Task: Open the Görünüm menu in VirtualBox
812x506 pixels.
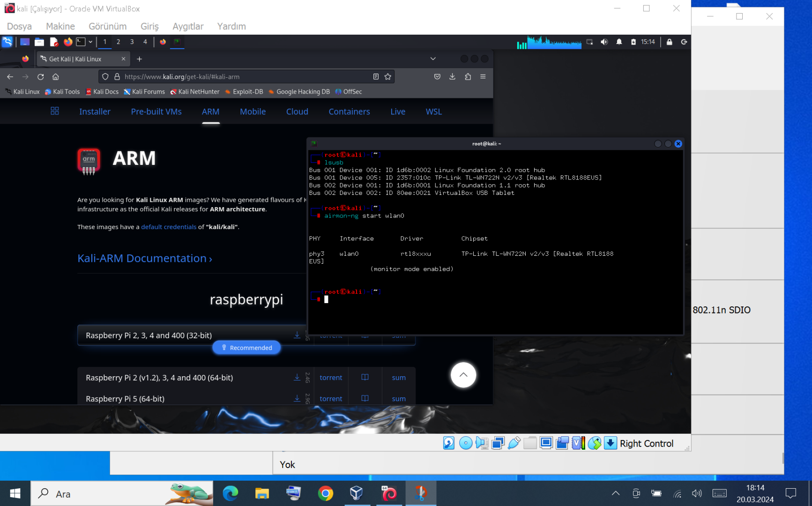Action: pyautogui.click(x=108, y=26)
